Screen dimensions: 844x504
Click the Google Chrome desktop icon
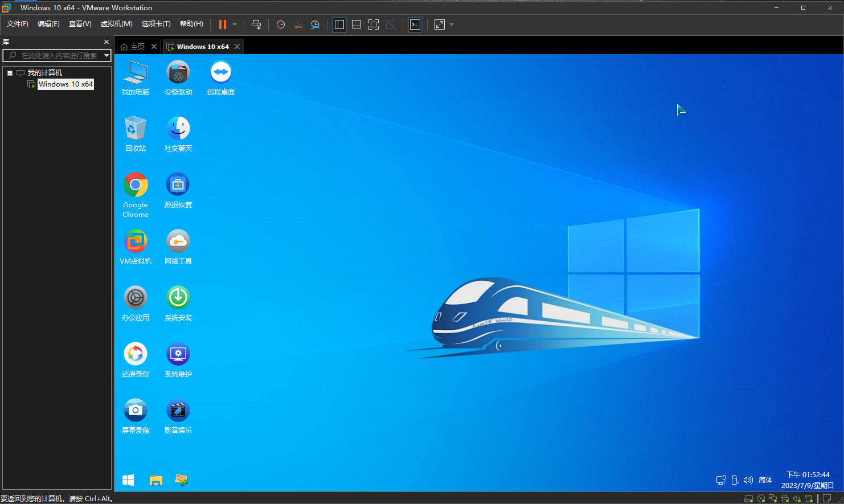click(x=136, y=195)
